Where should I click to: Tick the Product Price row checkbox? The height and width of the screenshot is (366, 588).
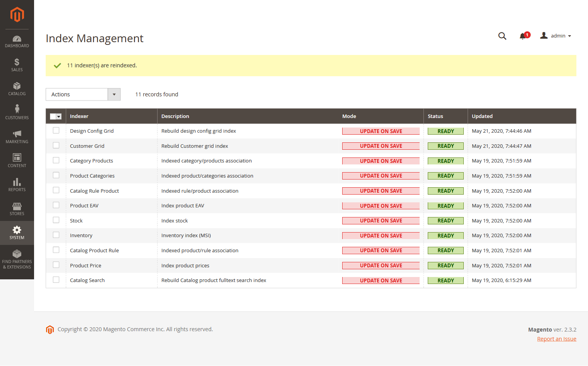[x=56, y=265]
